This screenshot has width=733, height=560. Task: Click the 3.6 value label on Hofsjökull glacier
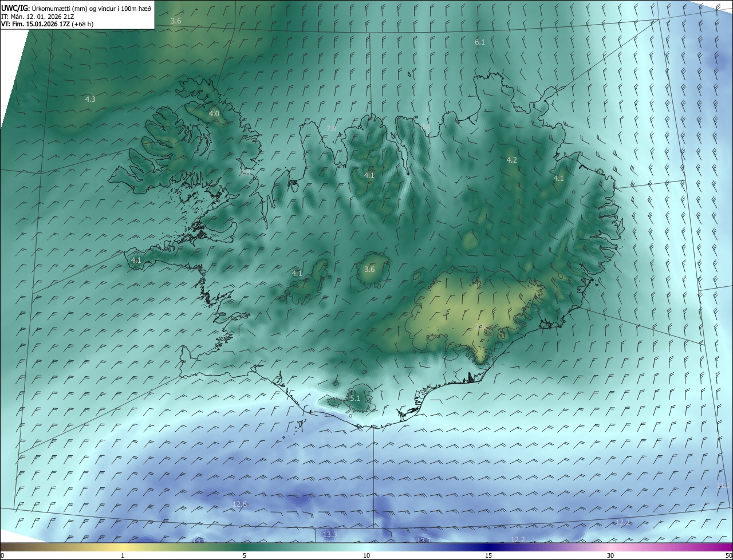(369, 270)
